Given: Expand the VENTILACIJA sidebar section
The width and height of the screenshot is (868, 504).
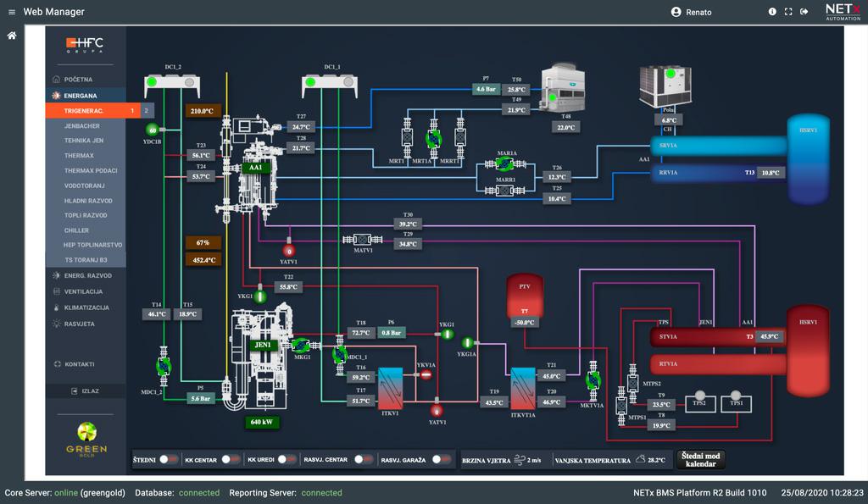Looking at the screenshot, I should pyautogui.click(x=83, y=291).
